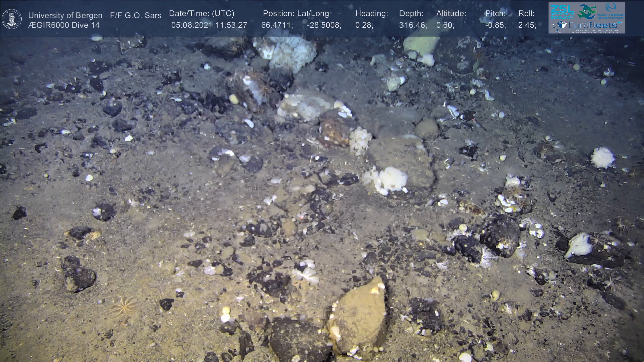644x362 pixels.
Task: Click the latitude value 66.4711
Action: point(277,25)
